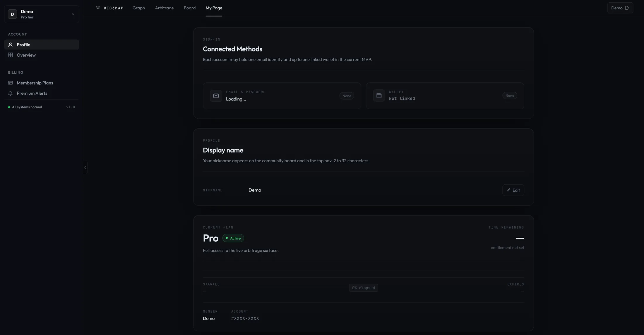Click the Demo logout button
The image size is (644, 335).
click(620, 8)
